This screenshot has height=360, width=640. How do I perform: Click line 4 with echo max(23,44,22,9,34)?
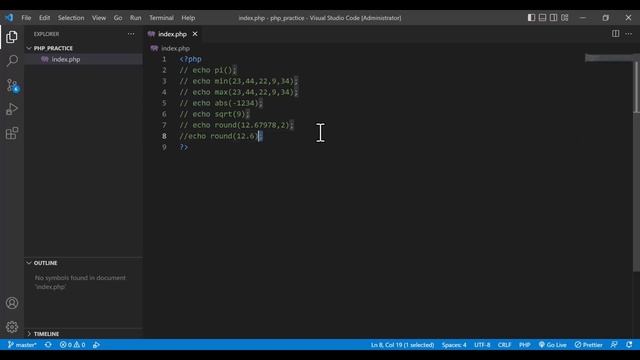click(239, 92)
